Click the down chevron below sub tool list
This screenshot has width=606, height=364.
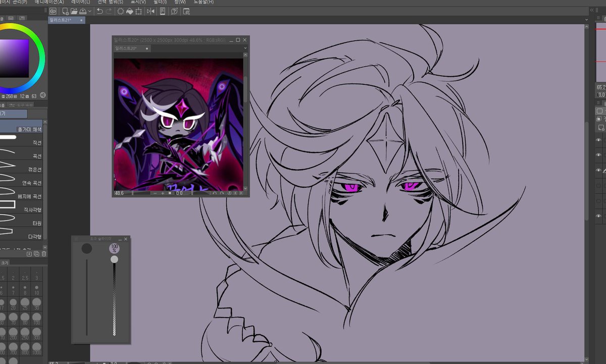tap(45, 247)
